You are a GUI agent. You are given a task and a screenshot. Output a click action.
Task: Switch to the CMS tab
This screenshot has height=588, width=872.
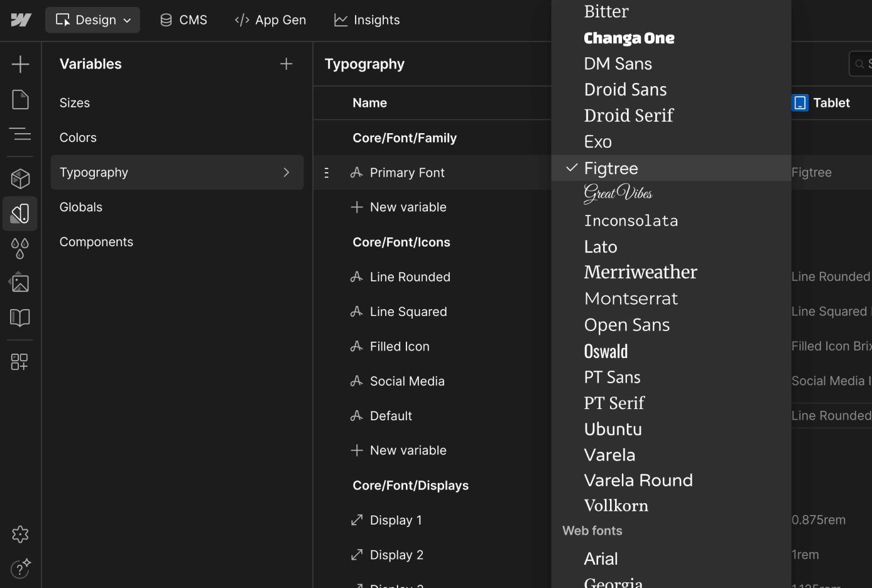click(183, 19)
